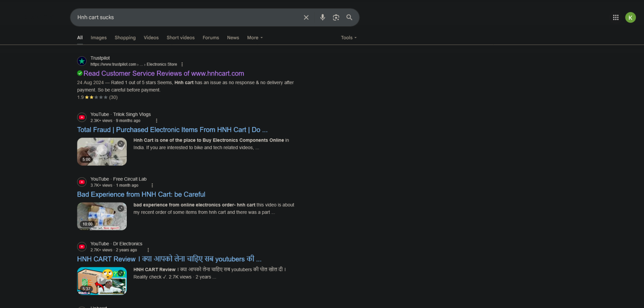Click YouTube favicon beside Dr Electronics
The image size is (644, 308).
(82, 247)
